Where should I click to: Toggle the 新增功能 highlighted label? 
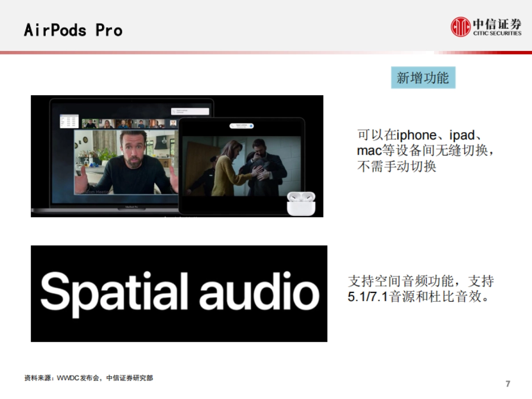422,78
